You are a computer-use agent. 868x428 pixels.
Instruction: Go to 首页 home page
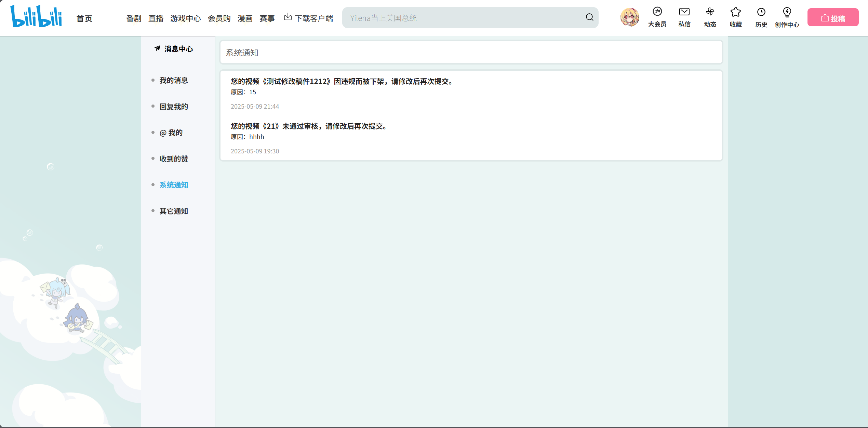pos(84,18)
